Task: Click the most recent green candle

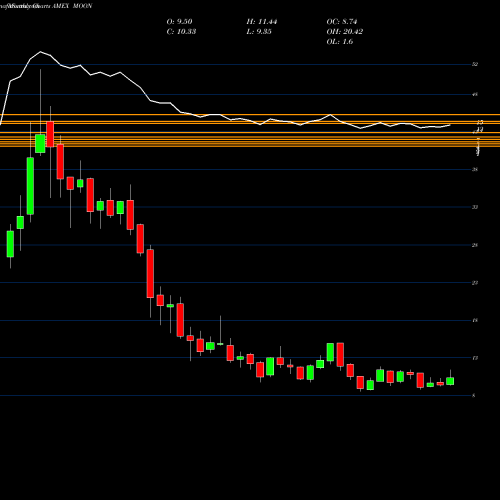Action: coord(450,381)
